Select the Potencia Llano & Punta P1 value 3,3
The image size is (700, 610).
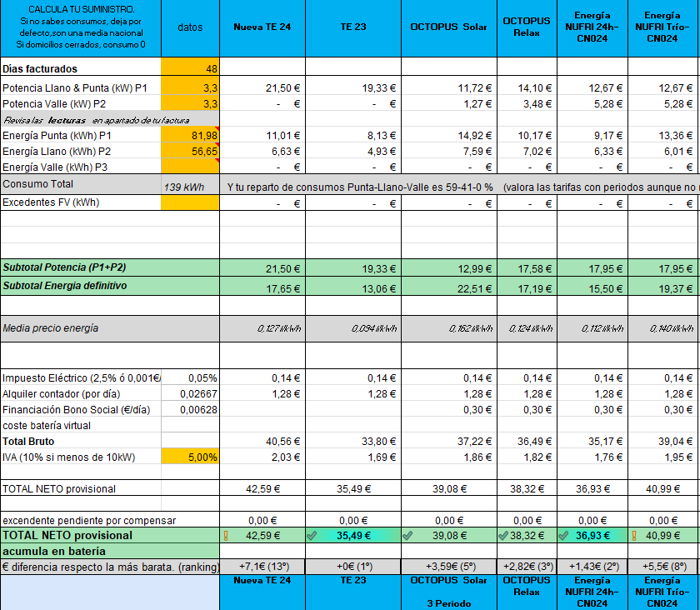click(190, 87)
